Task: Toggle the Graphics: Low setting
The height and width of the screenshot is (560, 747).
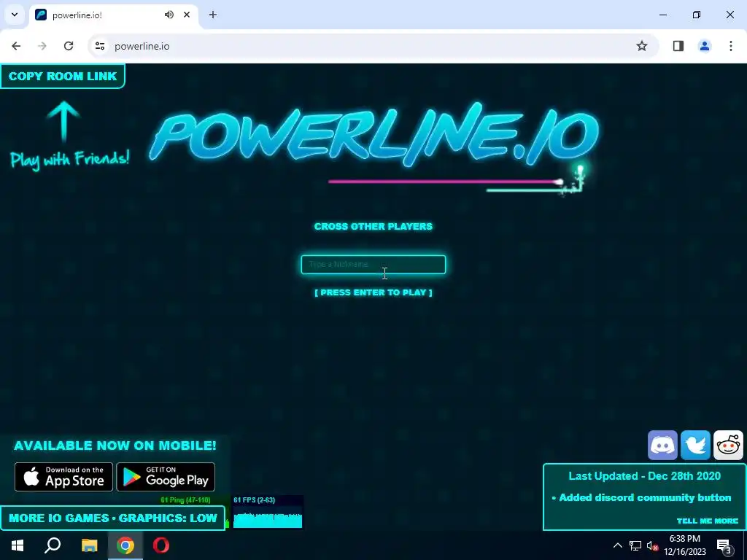Action: 168,518
